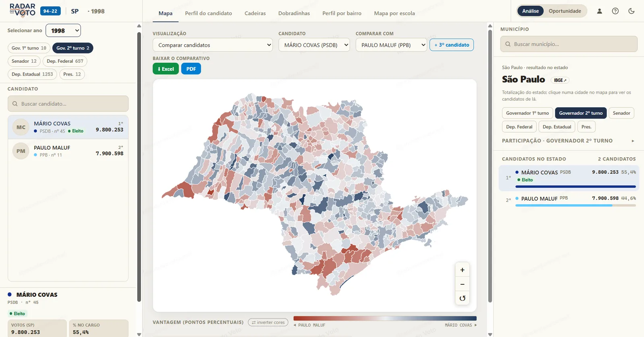Click Mário Covas vote share bar
This screenshot has width=644, height=337.
pos(576,187)
